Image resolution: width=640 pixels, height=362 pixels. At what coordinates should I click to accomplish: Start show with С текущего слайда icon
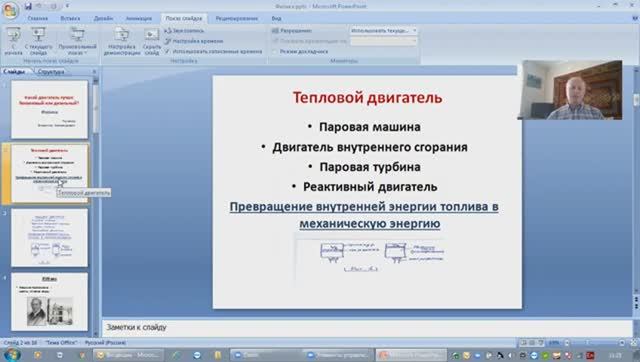[39, 41]
